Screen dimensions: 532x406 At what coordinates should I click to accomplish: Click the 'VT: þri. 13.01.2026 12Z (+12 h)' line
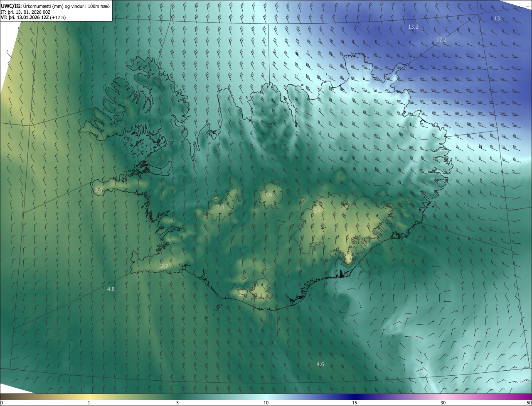[x=33, y=17]
